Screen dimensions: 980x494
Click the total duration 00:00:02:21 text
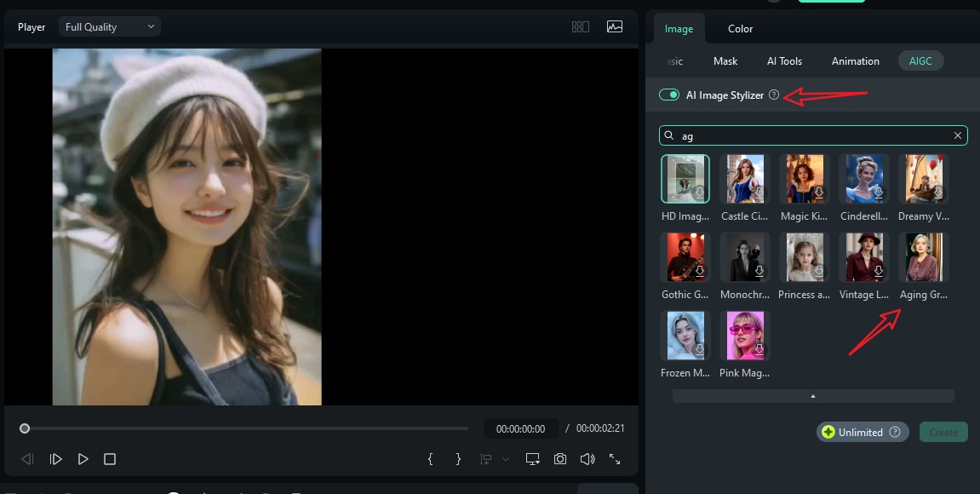(600, 428)
